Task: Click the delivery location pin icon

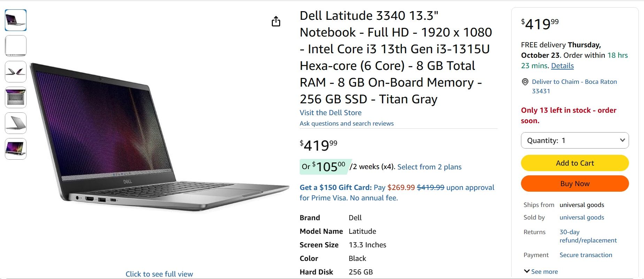Action: 525,82
